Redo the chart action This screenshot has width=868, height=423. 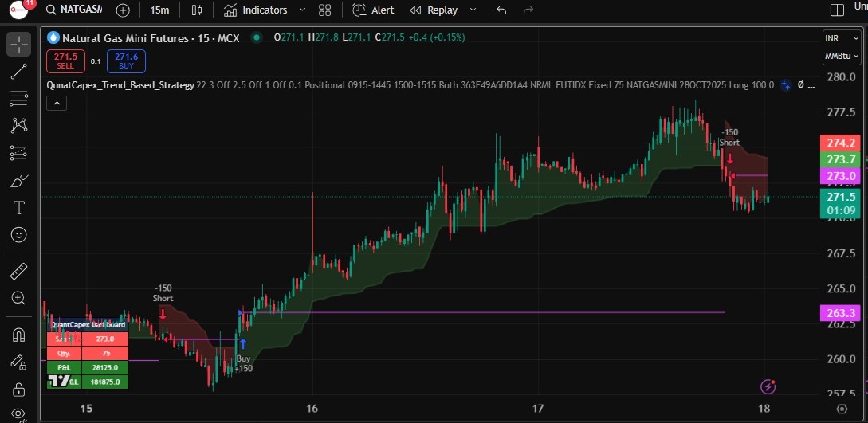coord(528,10)
